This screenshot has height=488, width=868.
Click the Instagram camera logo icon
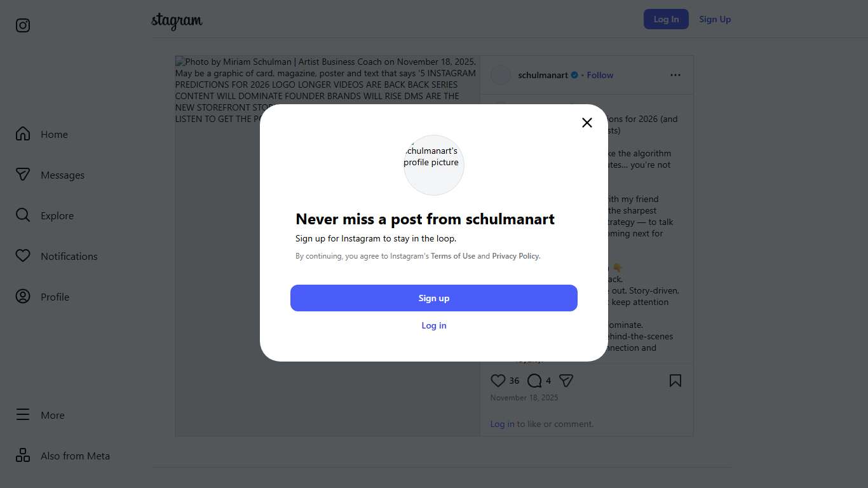click(23, 25)
